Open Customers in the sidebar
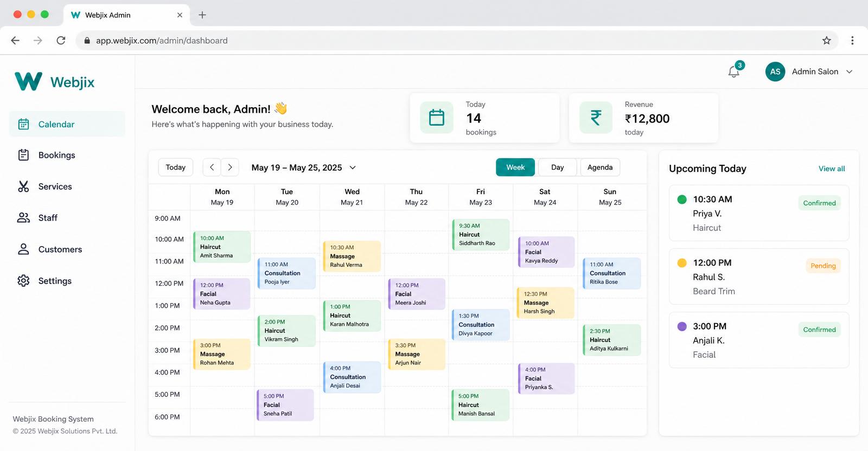The width and height of the screenshot is (868, 451). (x=67, y=249)
